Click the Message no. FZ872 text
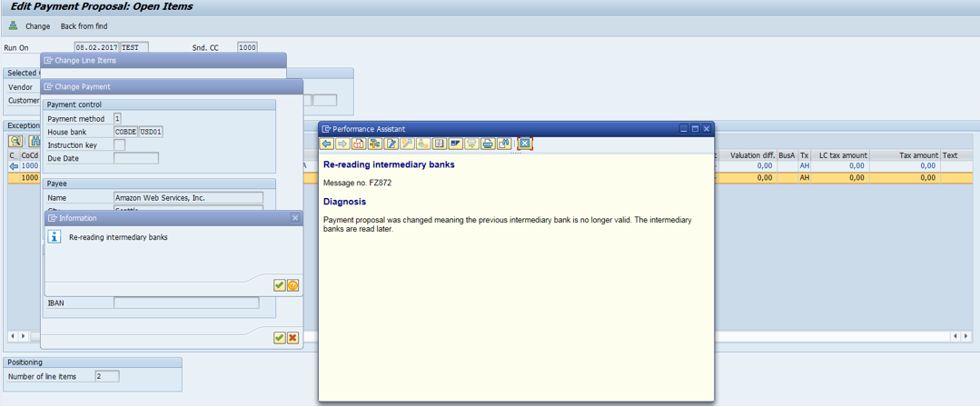 pos(357,183)
